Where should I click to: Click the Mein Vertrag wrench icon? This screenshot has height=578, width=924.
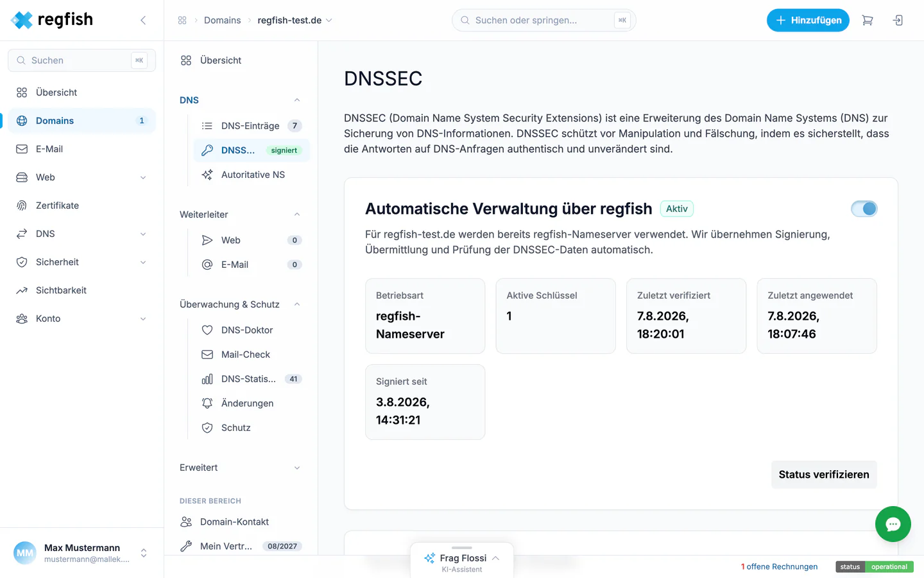coord(186,547)
